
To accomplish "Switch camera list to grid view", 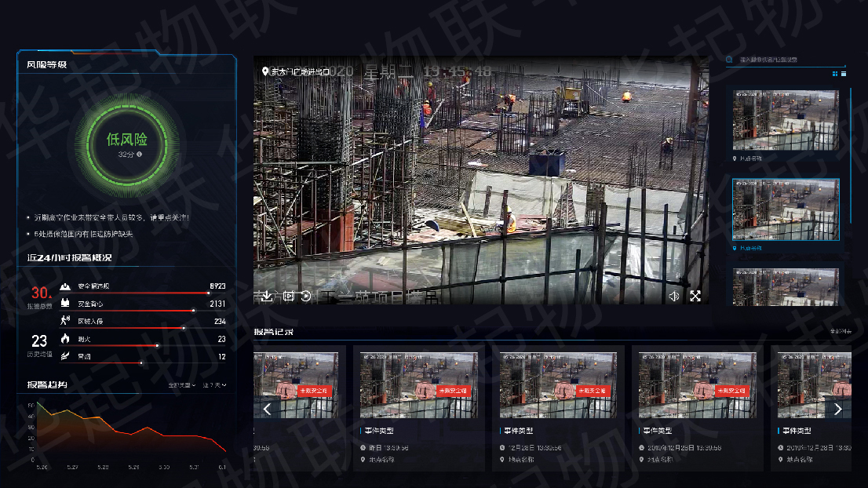I will click(x=835, y=74).
